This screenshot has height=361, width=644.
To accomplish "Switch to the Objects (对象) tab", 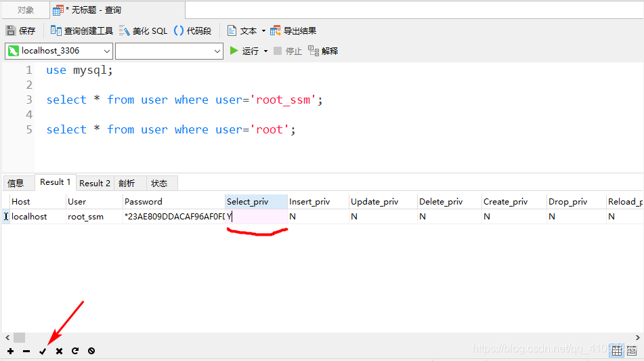I will (26, 10).
